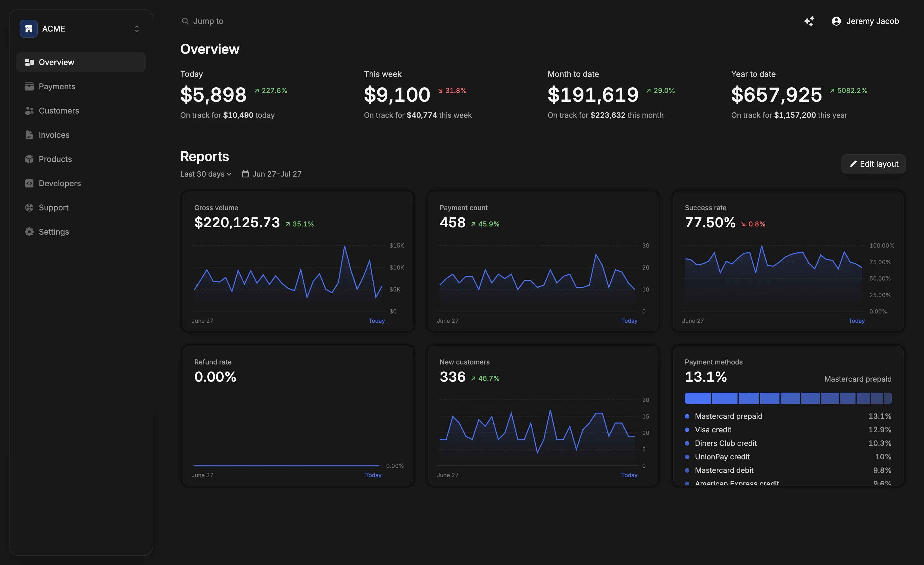
Task: Select the Diners Club credit legend row
Action: (788, 443)
